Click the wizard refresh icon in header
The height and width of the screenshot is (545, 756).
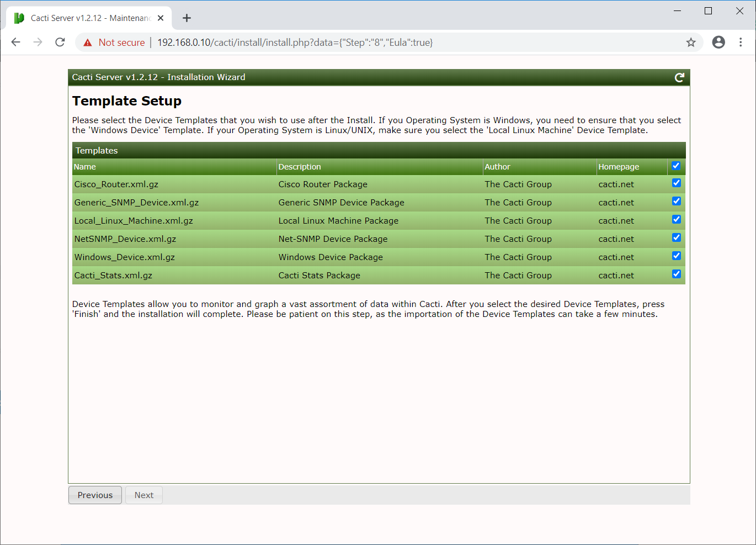679,78
